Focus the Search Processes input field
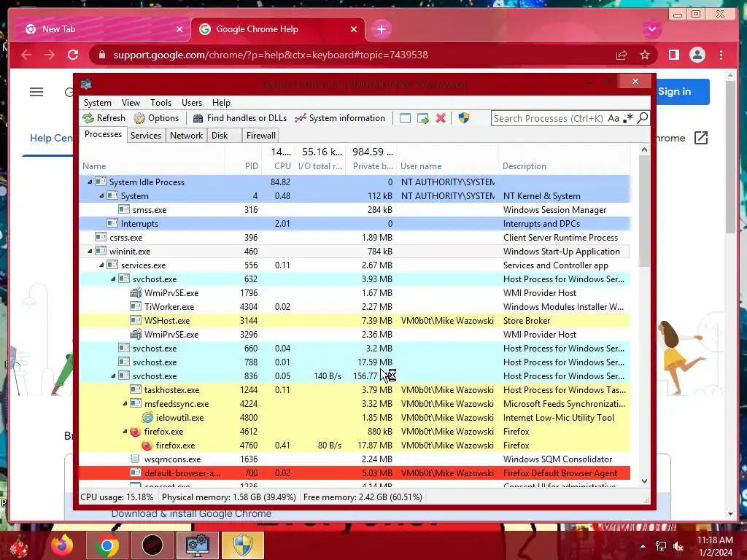The image size is (747, 560). click(x=549, y=118)
